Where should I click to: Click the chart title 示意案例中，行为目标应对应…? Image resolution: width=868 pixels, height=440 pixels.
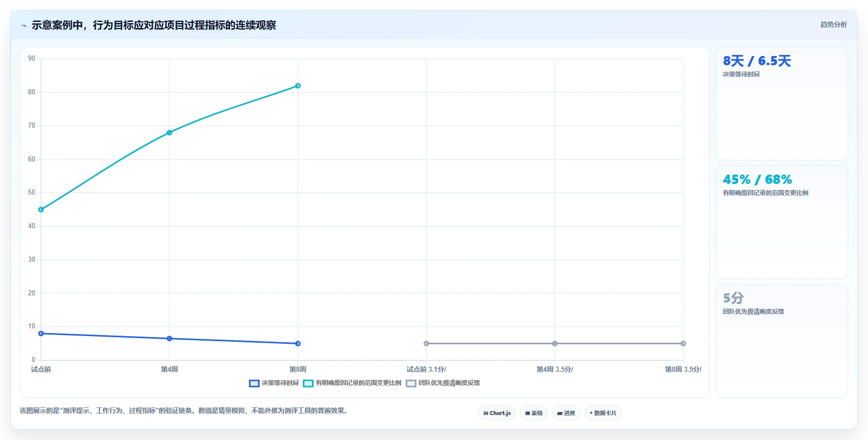(154, 25)
